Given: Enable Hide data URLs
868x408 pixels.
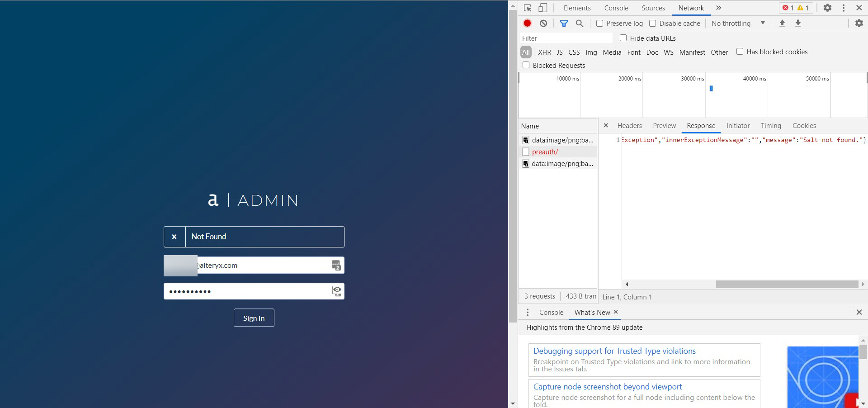Looking at the screenshot, I should [x=623, y=38].
